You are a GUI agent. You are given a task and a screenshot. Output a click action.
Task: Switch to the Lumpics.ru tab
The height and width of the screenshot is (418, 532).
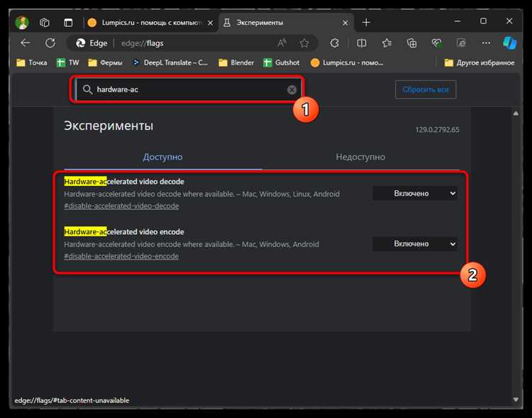[150, 23]
